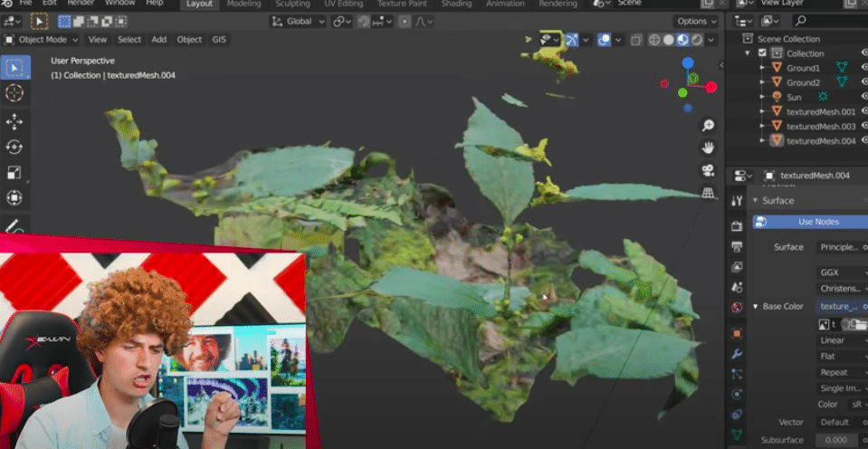Open the viewport Options dropdown
Viewport: 868px width, 449px height.
(696, 22)
